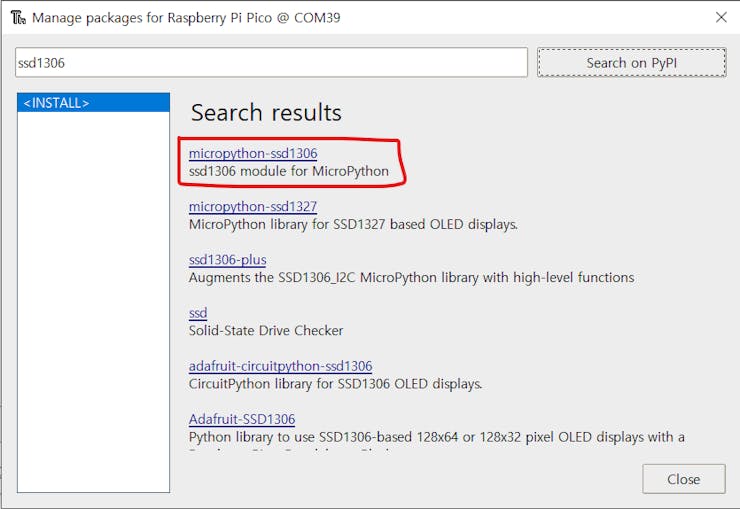The width and height of the screenshot is (740, 509).
Task: Click the Search on PyPI button
Action: 631,62
